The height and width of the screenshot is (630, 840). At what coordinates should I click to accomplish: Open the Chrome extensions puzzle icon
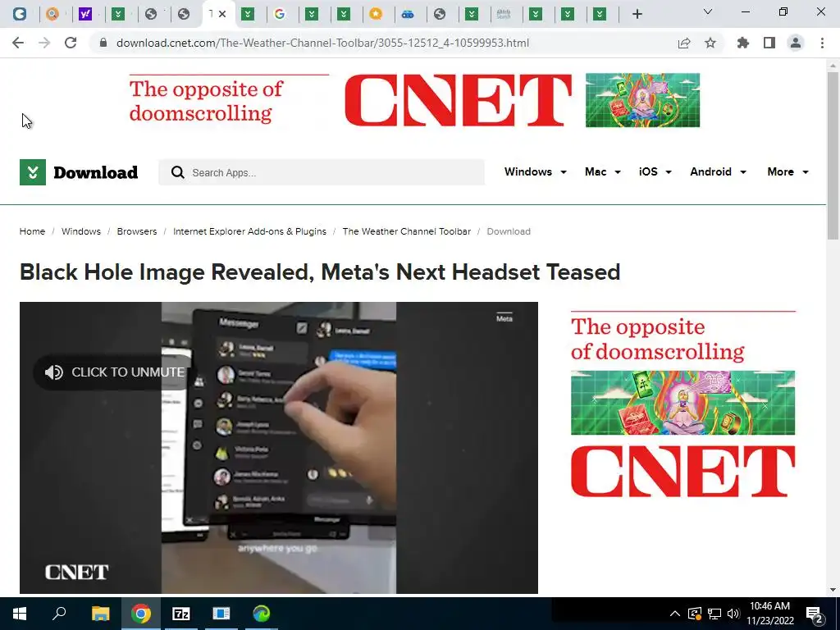(x=743, y=43)
